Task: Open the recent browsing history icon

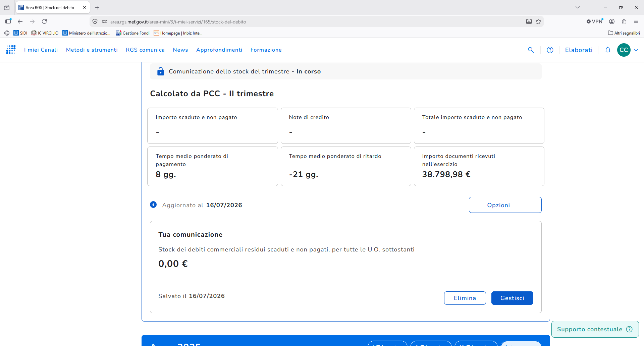Action: 7,7
